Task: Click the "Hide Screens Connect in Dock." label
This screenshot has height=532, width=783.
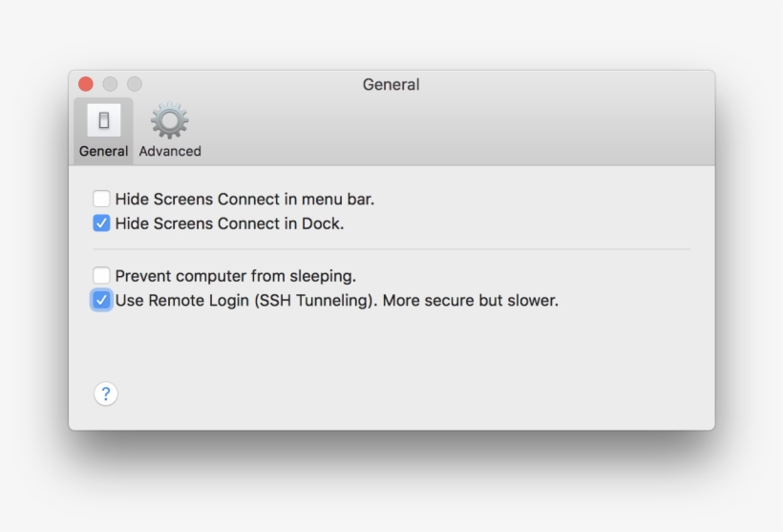Action: 230,223
